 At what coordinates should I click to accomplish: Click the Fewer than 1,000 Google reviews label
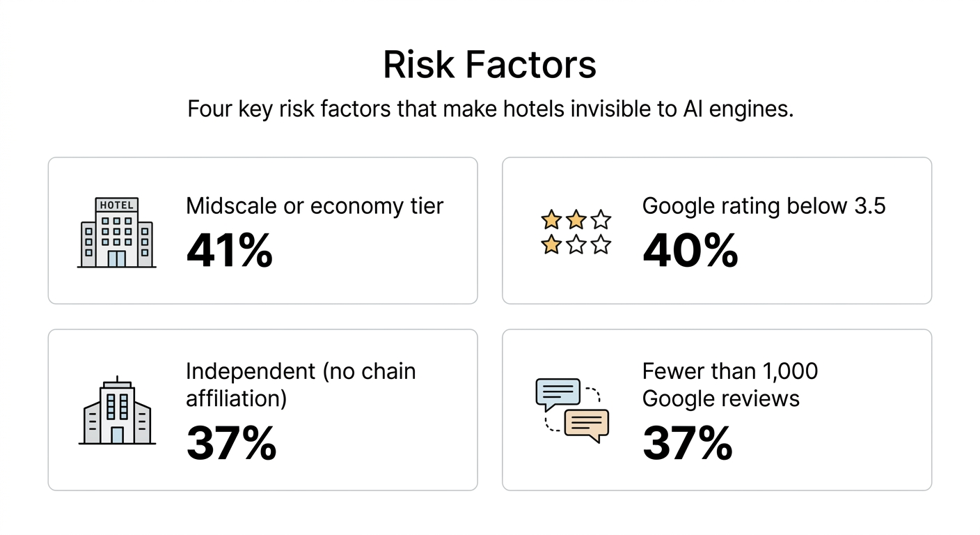729,385
